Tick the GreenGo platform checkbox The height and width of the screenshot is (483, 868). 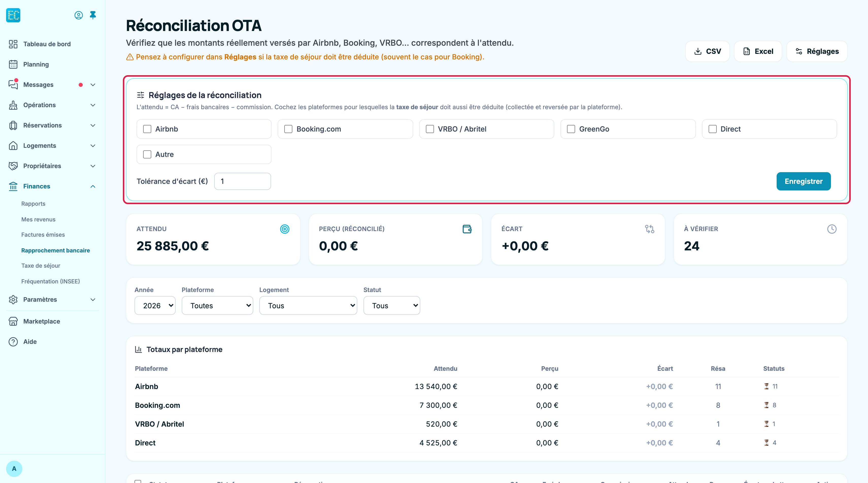[x=571, y=129]
